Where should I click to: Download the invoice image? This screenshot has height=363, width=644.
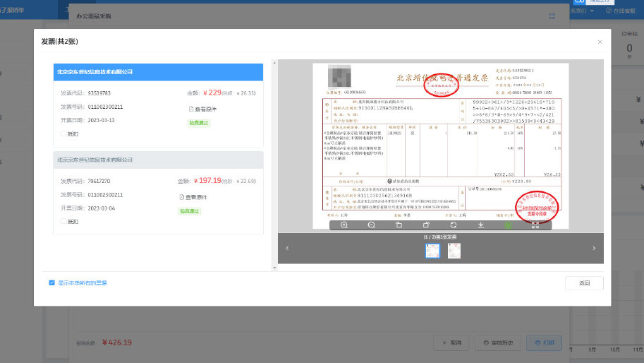[x=480, y=225]
